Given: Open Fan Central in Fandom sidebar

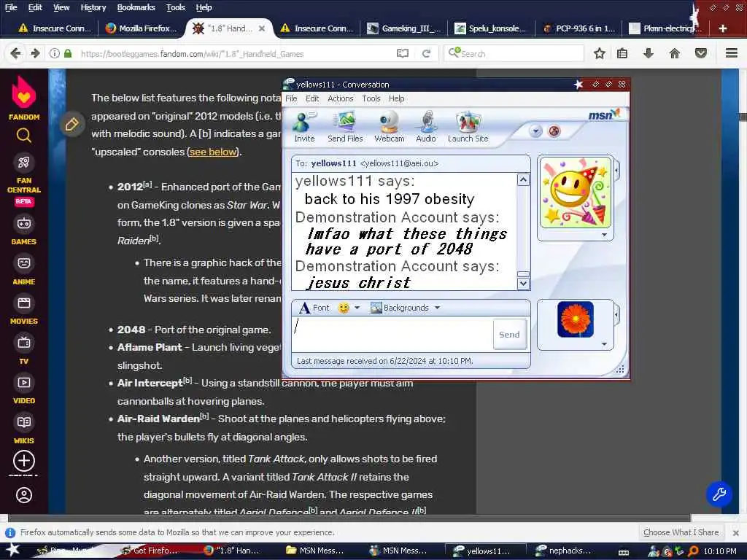Looking at the screenshot, I should [24, 179].
